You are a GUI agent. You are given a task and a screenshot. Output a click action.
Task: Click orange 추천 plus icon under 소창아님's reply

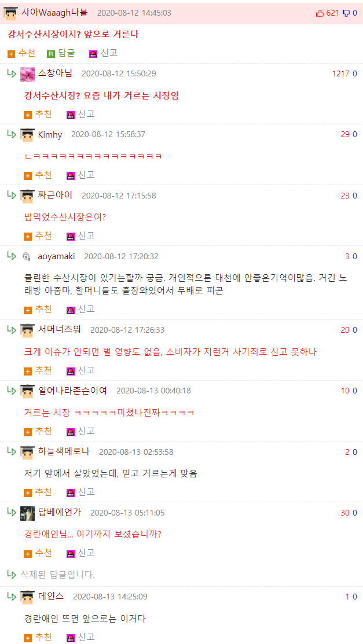tap(28, 115)
